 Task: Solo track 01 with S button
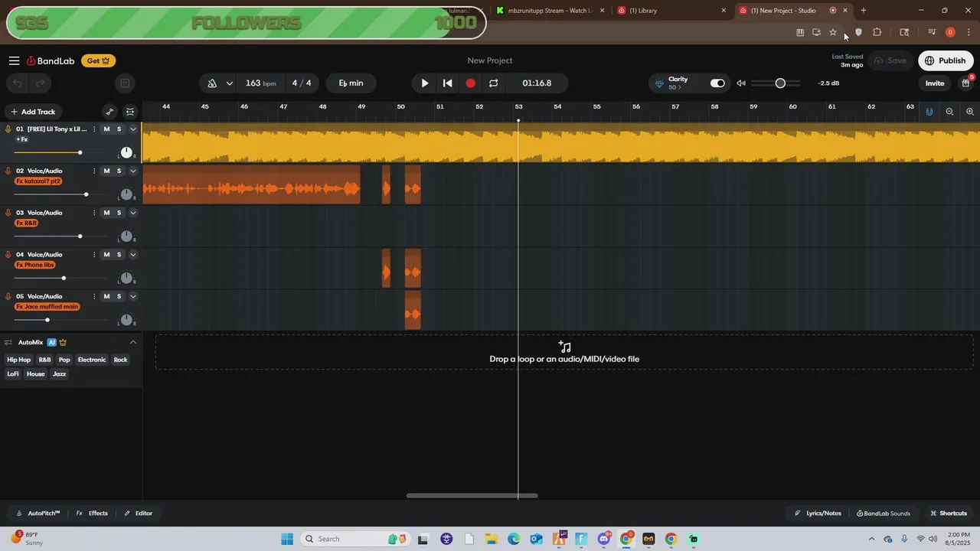119,129
